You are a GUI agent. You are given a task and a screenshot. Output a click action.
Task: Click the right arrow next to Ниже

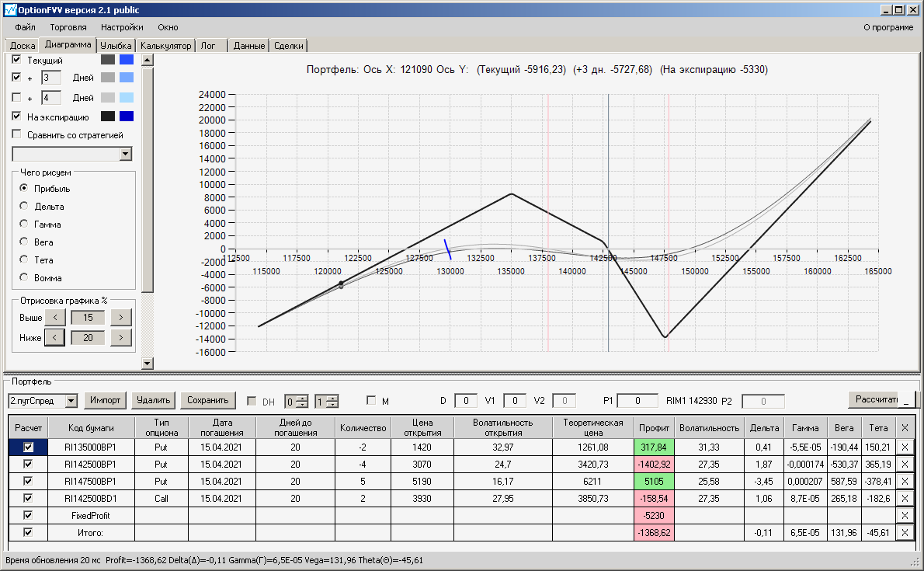pyautogui.click(x=121, y=337)
